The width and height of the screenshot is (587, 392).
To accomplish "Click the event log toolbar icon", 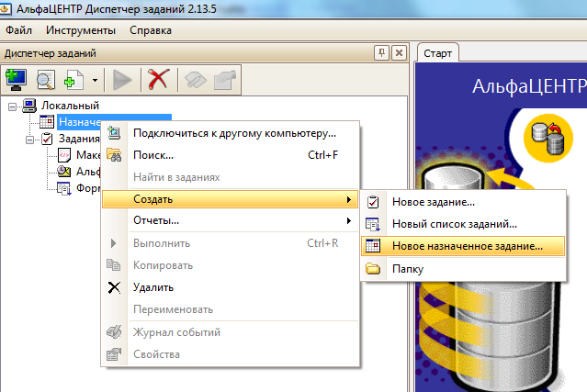I will pyautogui.click(x=196, y=80).
